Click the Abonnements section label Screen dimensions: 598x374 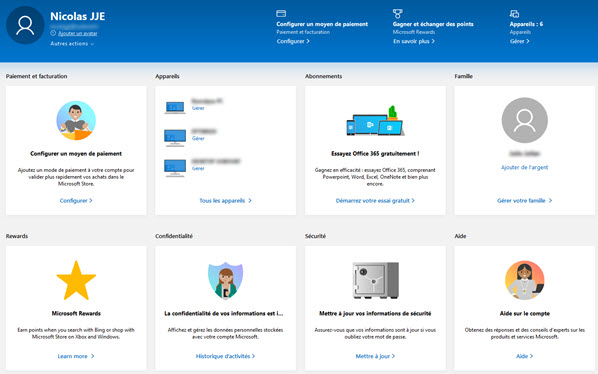tap(323, 76)
